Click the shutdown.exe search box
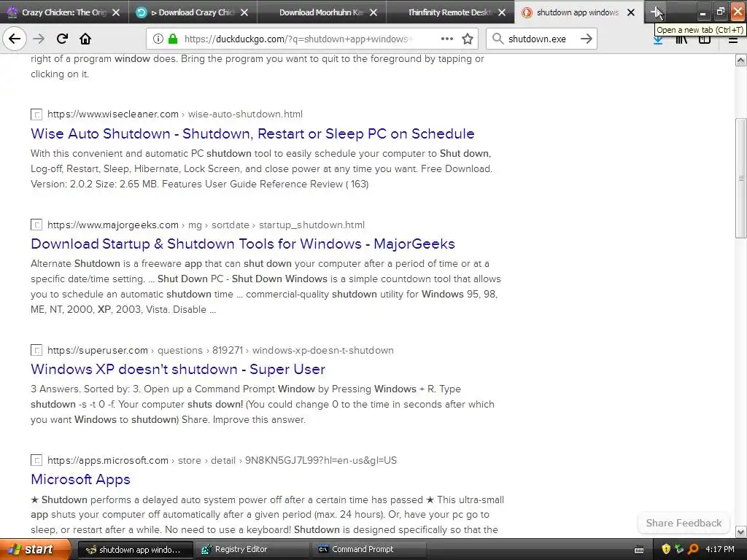 [541, 39]
